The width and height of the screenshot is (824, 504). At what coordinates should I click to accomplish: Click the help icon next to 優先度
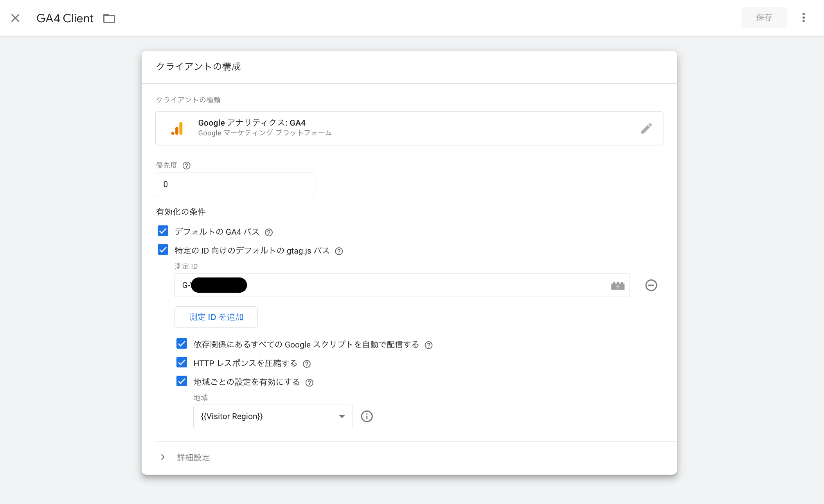pyautogui.click(x=187, y=166)
